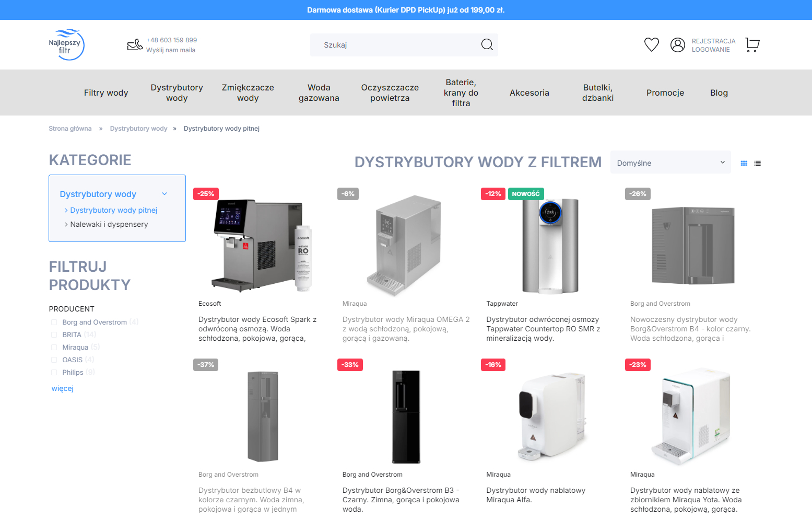This screenshot has width=812, height=519.
Task: Click the -23% badge on Miraqua Yota
Action: click(638, 365)
